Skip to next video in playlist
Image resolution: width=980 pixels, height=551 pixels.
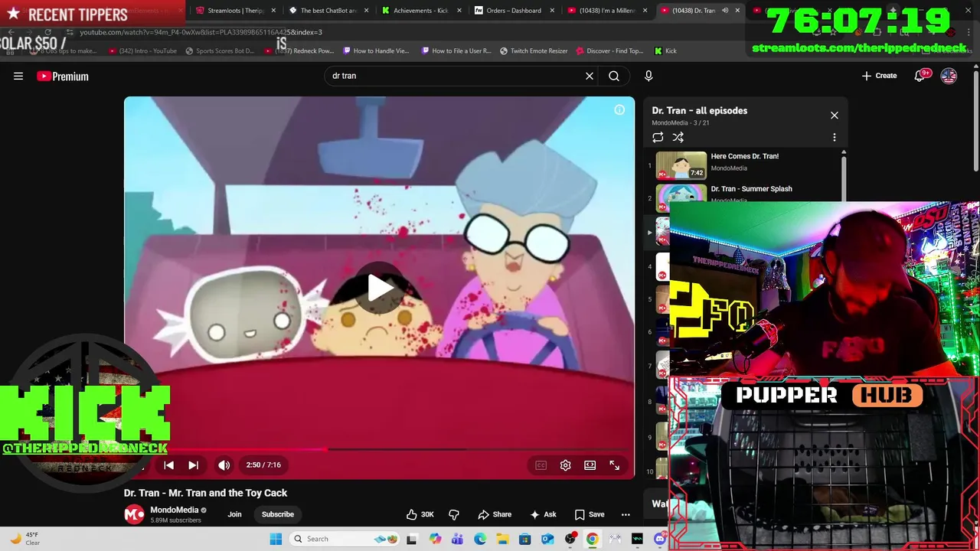193,465
